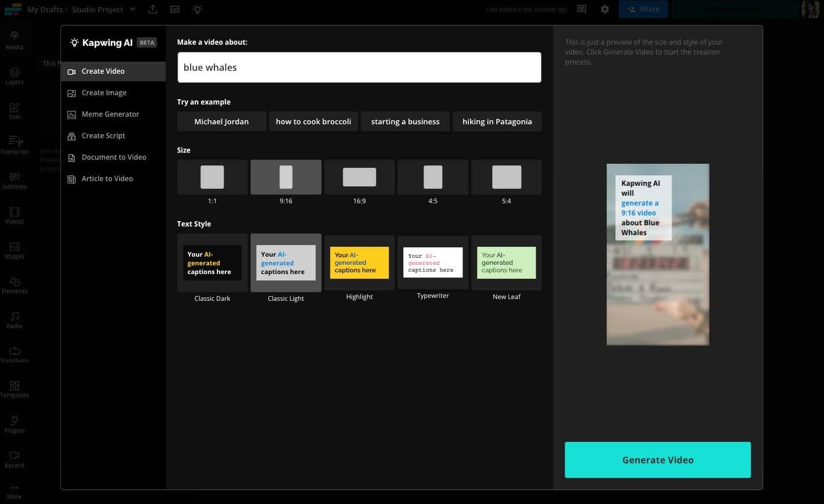Open the Plugins panel in sidebar
The width and height of the screenshot is (824, 504).
15,424
